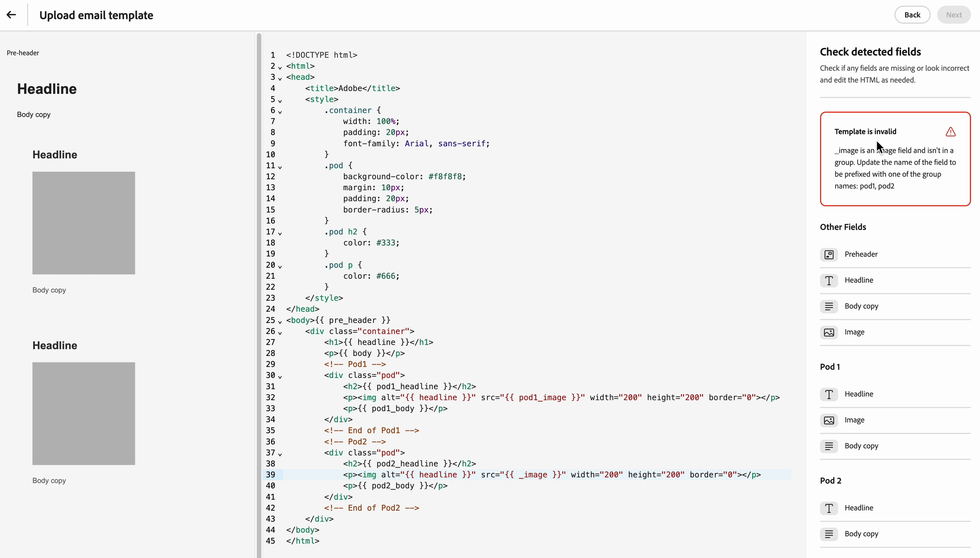Collapse the style block fold on line 5
This screenshot has width=980, height=558.
tap(280, 101)
